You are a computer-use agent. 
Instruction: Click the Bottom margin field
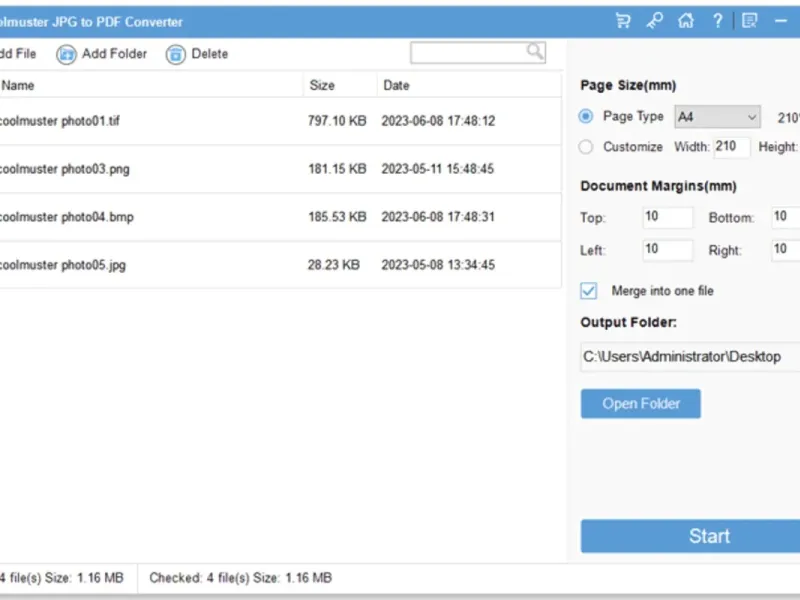(x=786, y=217)
